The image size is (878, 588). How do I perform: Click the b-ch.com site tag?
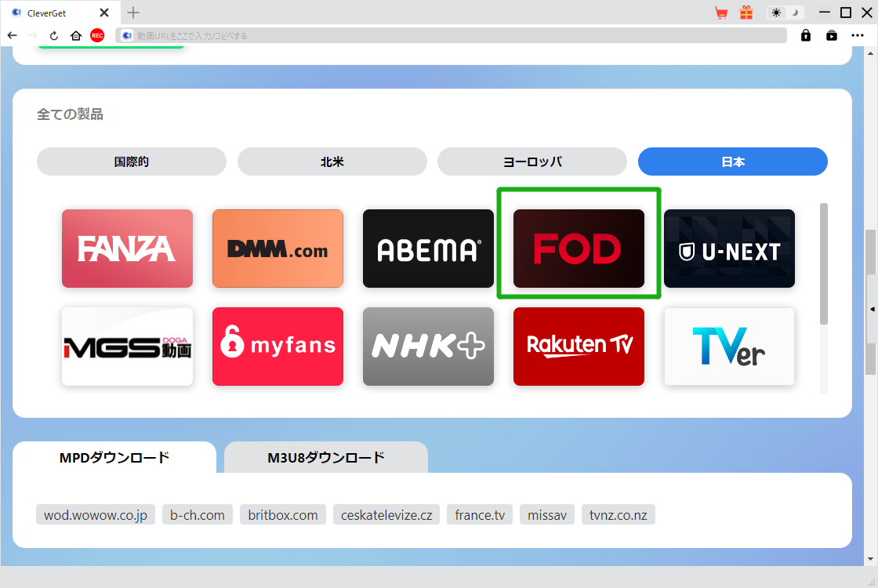[197, 514]
